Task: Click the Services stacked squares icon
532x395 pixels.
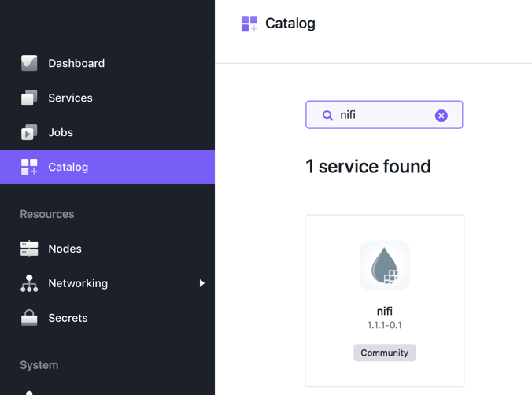Action: (x=29, y=98)
